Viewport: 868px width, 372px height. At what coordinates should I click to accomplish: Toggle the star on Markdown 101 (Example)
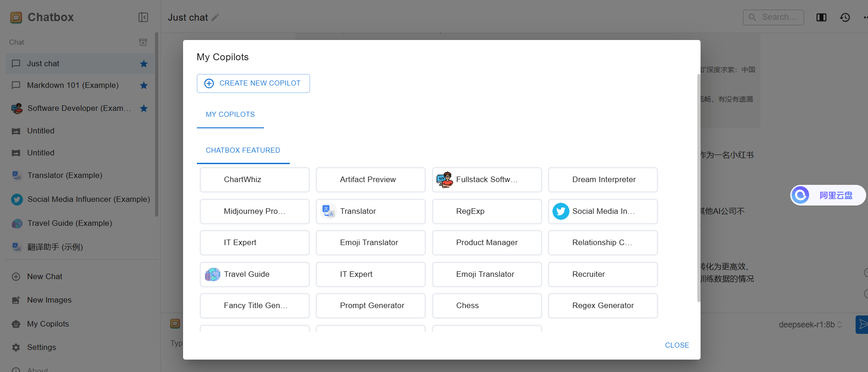coord(144,86)
